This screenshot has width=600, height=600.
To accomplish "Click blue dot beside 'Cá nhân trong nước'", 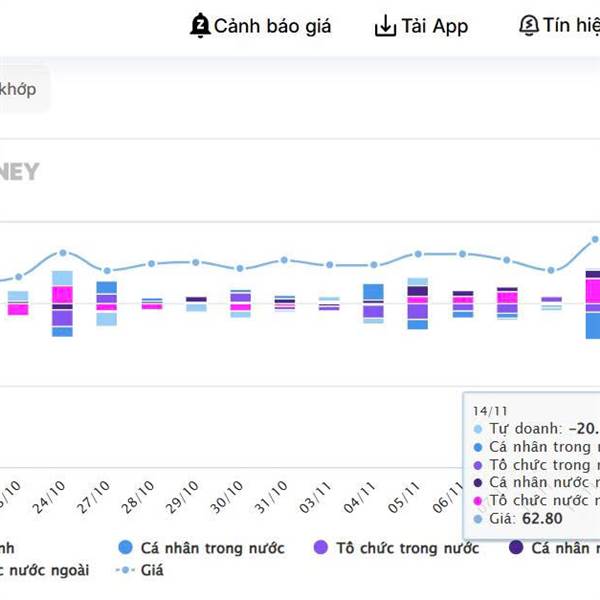I will click(125, 548).
